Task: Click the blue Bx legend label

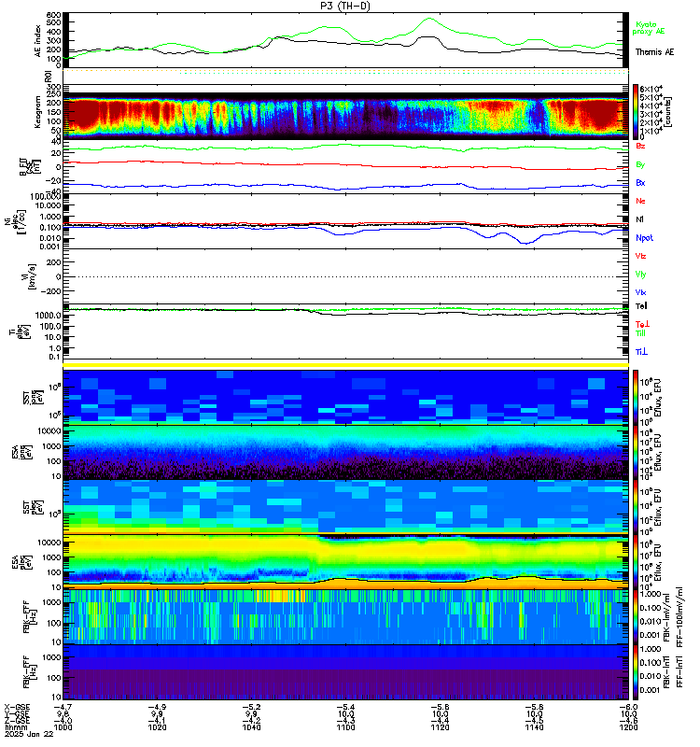Action: click(x=640, y=183)
